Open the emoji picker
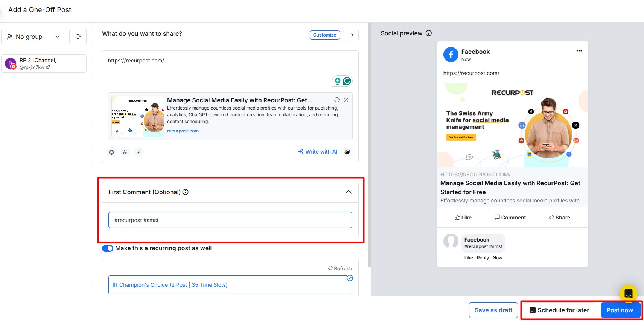The image size is (644, 321). 111,152
